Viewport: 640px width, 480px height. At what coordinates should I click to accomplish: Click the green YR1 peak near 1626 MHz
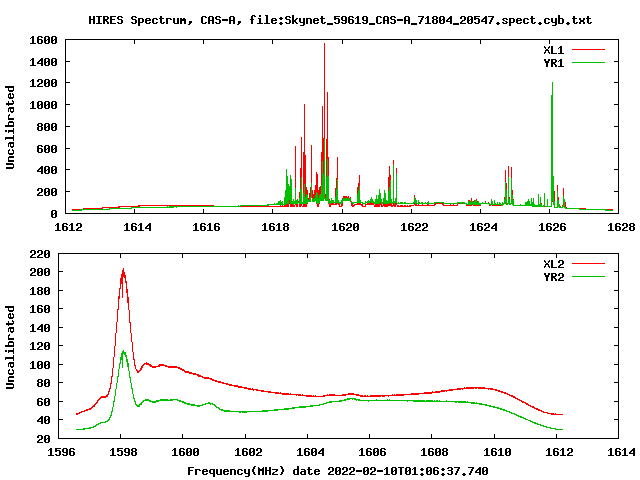(552, 84)
